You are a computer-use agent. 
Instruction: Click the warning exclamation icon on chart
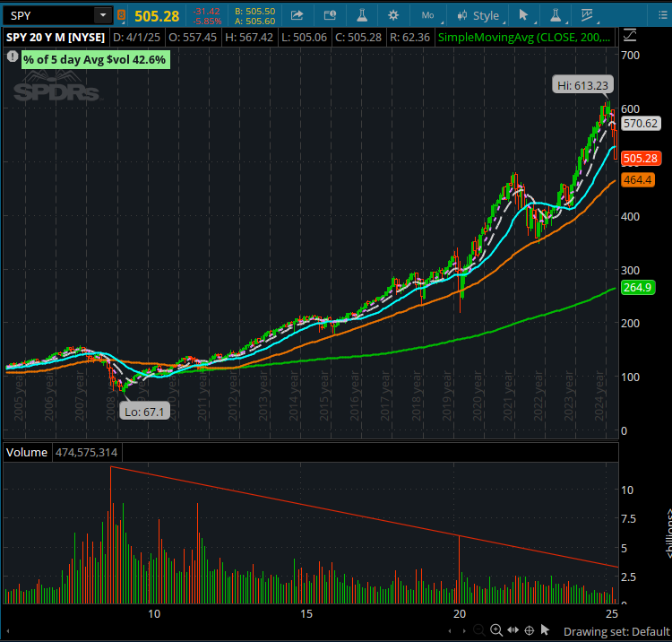coord(13,56)
